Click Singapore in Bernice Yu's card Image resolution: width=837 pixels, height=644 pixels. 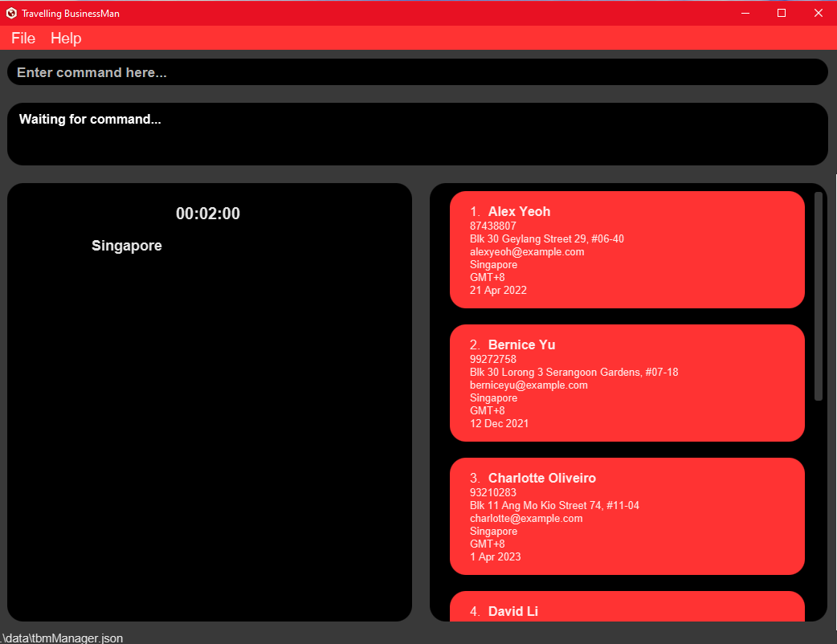pos(493,398)
